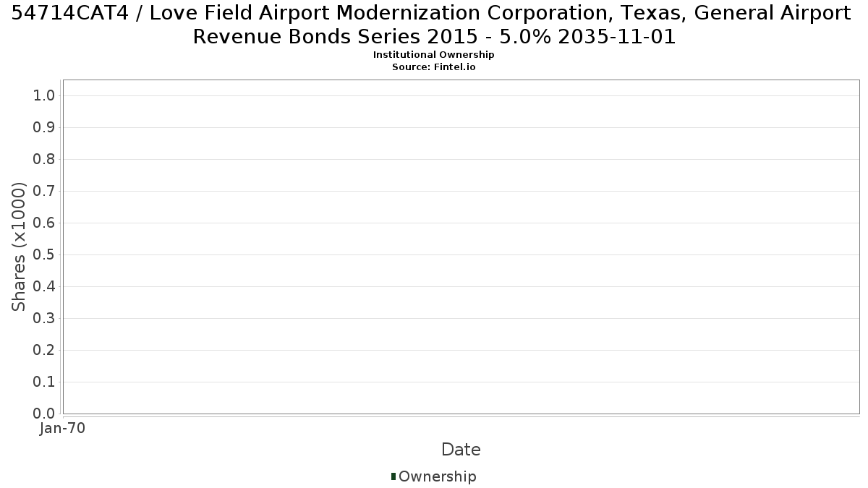Click the empty chart plot area
The image size is (868, 488).
(x=461, y=247)
